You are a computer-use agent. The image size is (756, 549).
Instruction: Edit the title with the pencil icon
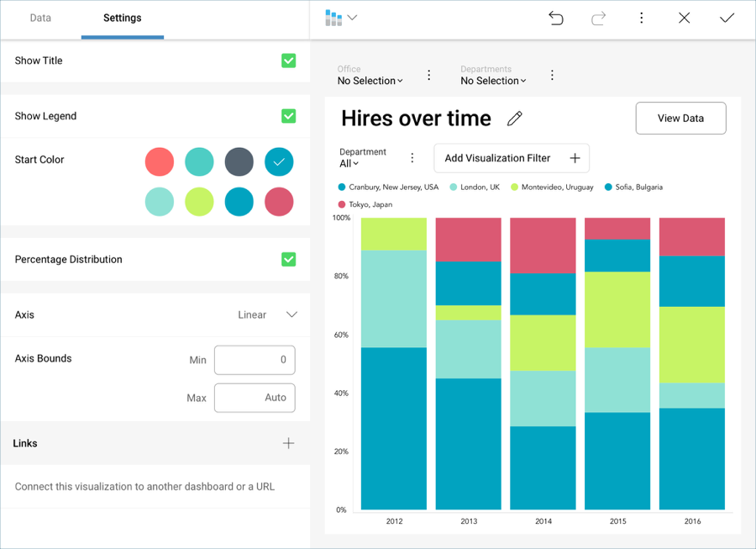[514, 119]
